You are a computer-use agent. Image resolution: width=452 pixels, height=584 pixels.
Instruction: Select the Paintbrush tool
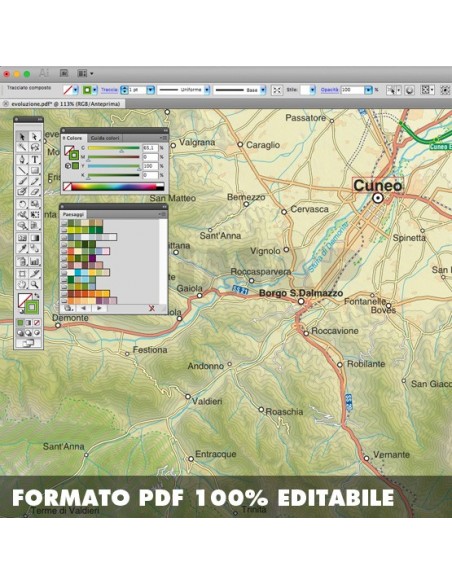(22, 181)
